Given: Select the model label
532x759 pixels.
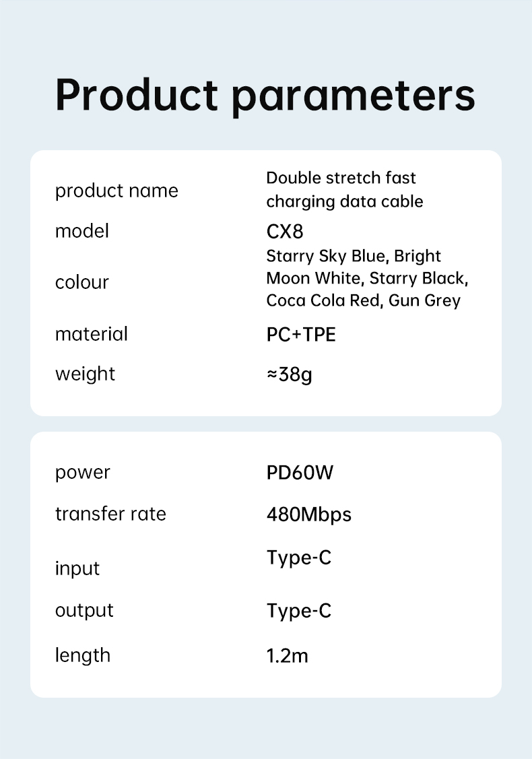Looking at the screenshot, I should (81, 231).
